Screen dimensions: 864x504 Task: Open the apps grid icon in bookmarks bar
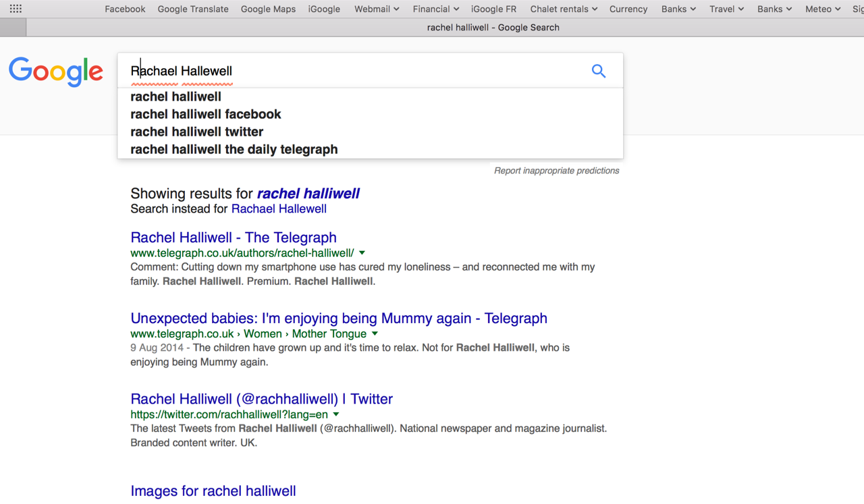pos(16,9)
